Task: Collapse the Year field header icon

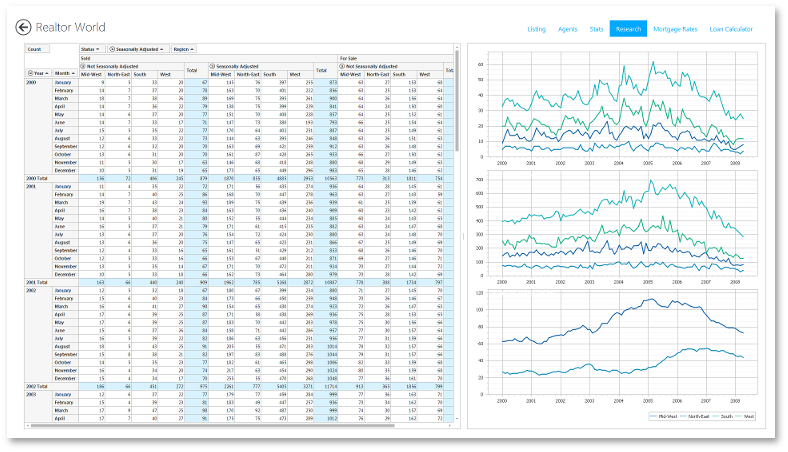Action: click(x=30, y=73)
